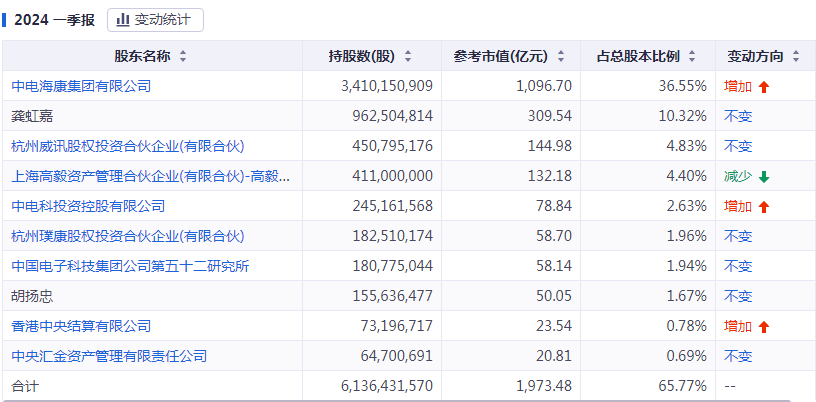Click red increase arrow for 中电科投资控股有限公司
The image size is (816, 402).
pyautogui.click(x=764, y=207)
